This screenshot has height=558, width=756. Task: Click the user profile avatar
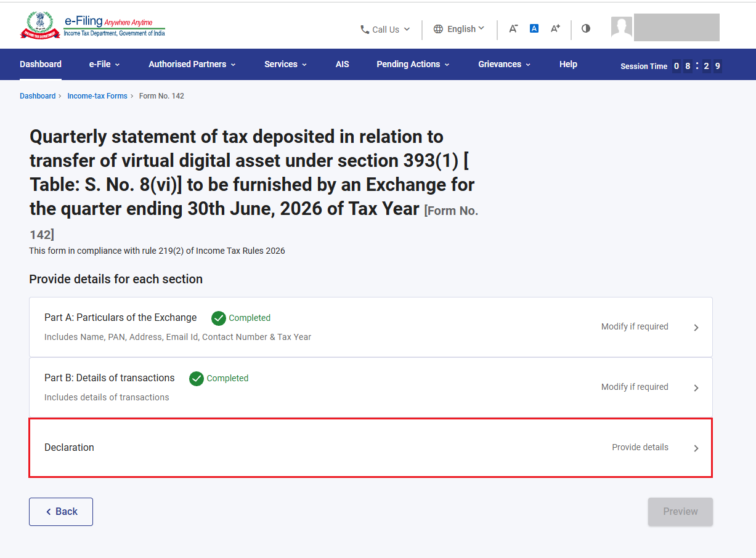pos(622,27)
